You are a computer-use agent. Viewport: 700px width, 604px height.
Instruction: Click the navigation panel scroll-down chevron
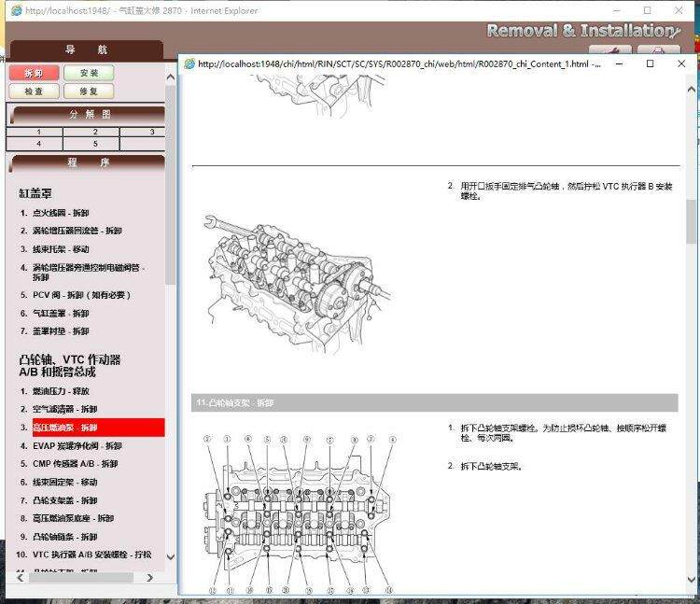[170, 556]
